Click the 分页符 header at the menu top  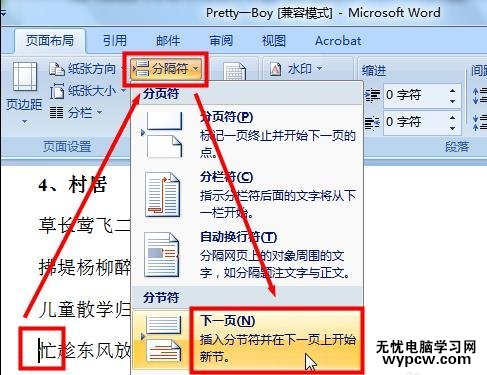coord(161,94)
